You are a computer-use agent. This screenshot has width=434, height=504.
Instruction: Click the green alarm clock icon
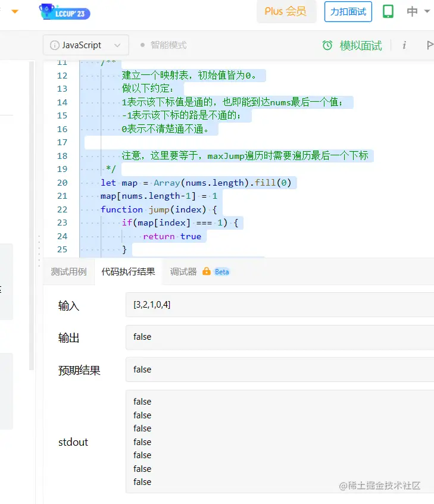point(327,45)
